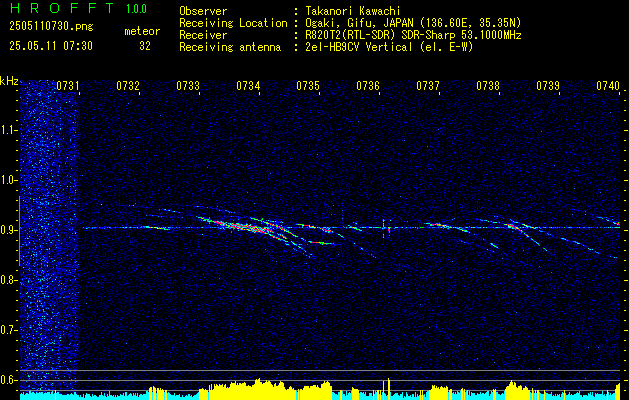Click the R820T2(RTL-SDR) receiver description

click(x=411, y=35)
